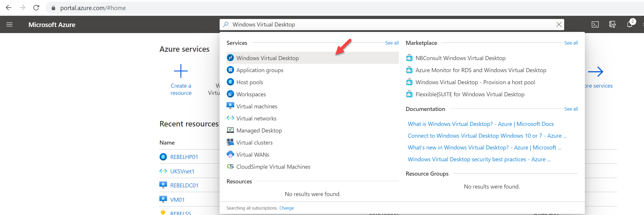Click Change link for subscription search
644x215 pixels.
pyautogui.click(x=287, y=208)
